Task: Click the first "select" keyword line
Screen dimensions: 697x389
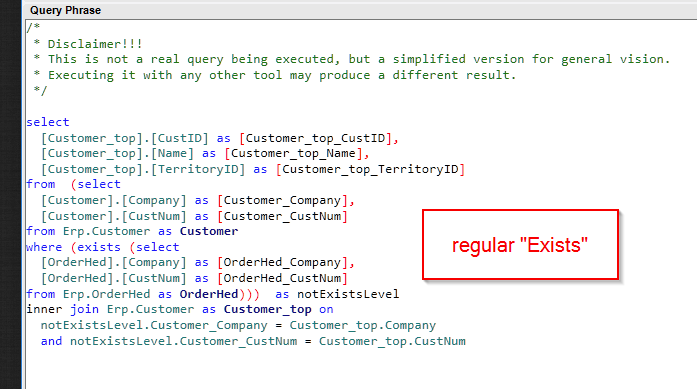Action: (x=48, y=122)
